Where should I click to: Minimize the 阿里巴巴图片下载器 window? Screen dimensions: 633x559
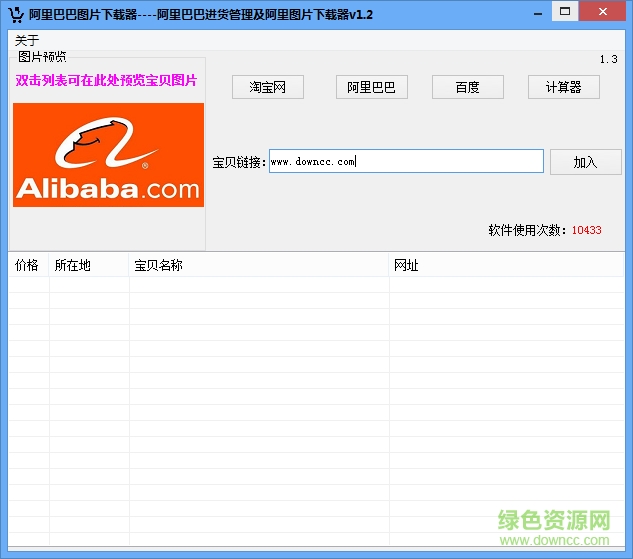coord(538,14)
